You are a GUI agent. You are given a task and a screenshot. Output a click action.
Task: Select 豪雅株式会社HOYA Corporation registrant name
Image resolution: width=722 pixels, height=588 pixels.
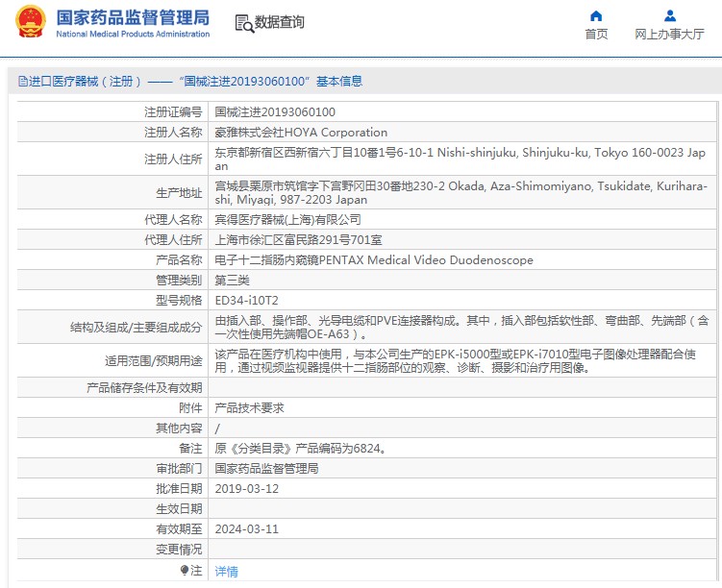click(301, 133)
